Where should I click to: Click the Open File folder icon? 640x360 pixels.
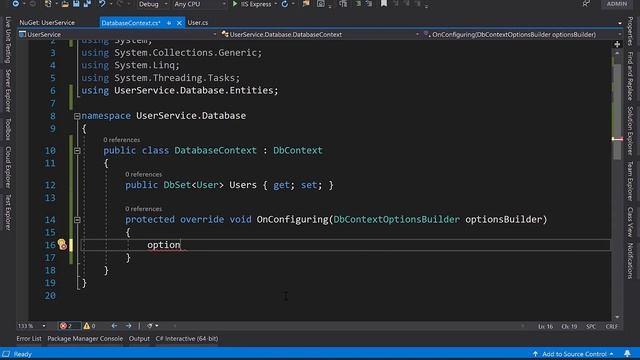[65, 4]
